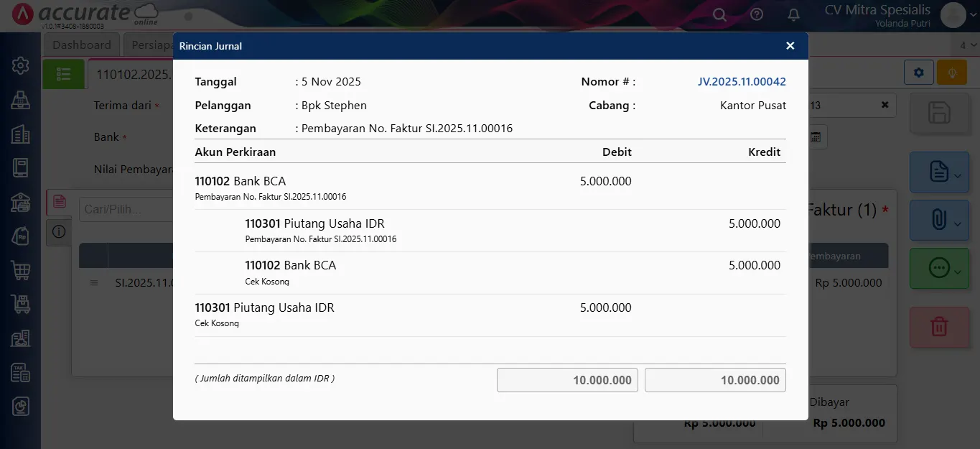The height and width of the screenshot is (449, 980).
Task: Open the settings gear in sidebar
Action: click(x=20, y=66)
